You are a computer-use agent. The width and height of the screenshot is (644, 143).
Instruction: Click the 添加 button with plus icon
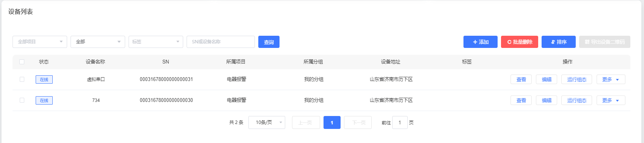coord(481,42)
